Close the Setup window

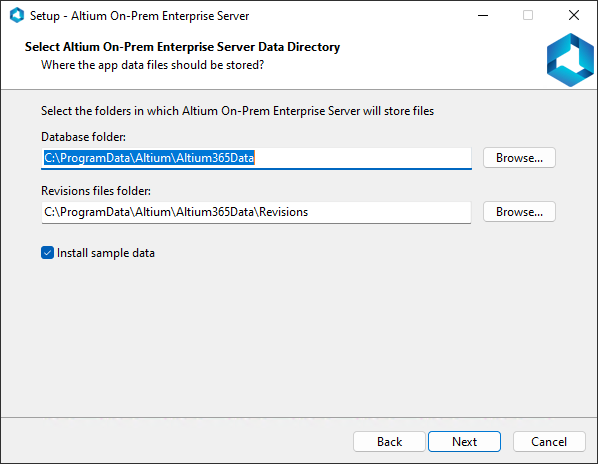point(574,16)
